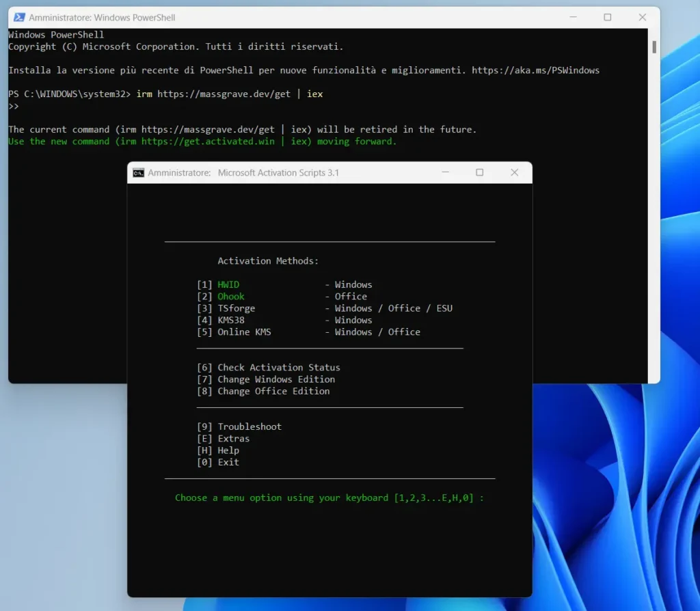Click the Online KMS option text

(x=244, y=332)
